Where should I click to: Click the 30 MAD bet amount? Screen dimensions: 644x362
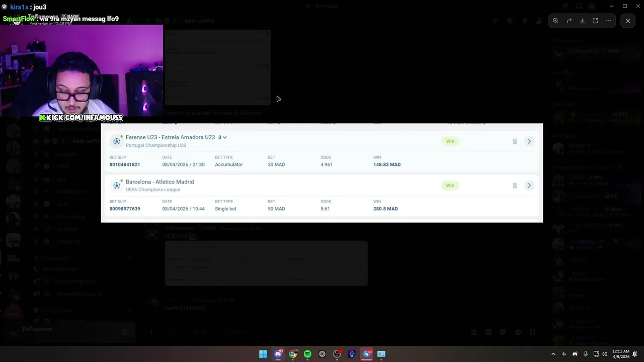pos(276,164)
